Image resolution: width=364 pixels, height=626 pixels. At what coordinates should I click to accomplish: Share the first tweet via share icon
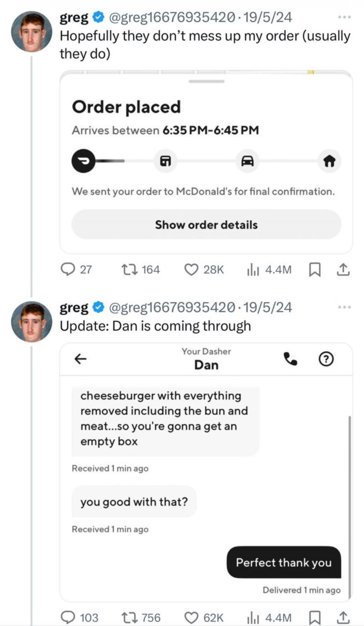342,269
